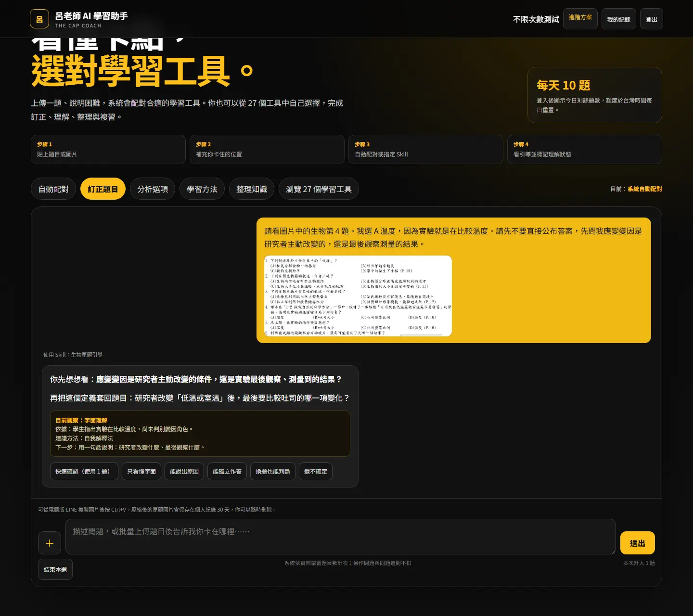Click 快速確認（使用 1 題）button
693x616 pixels.
pyautogui.click(x=84, y=472)
